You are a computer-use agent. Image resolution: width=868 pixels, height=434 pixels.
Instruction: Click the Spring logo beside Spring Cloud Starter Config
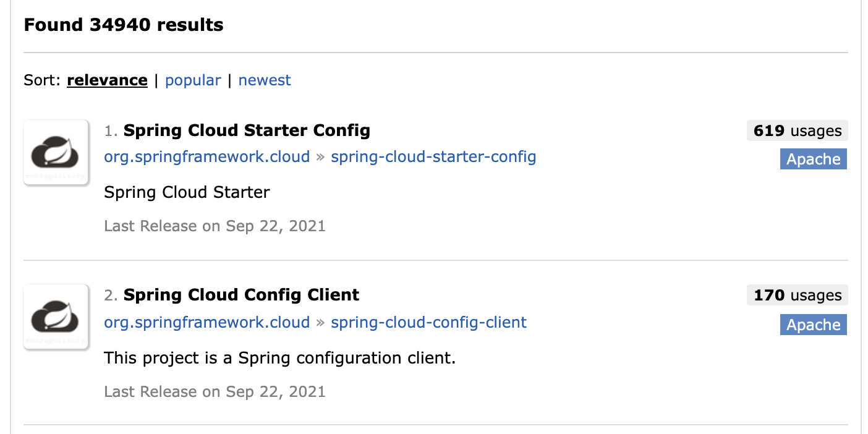(56, 152)
